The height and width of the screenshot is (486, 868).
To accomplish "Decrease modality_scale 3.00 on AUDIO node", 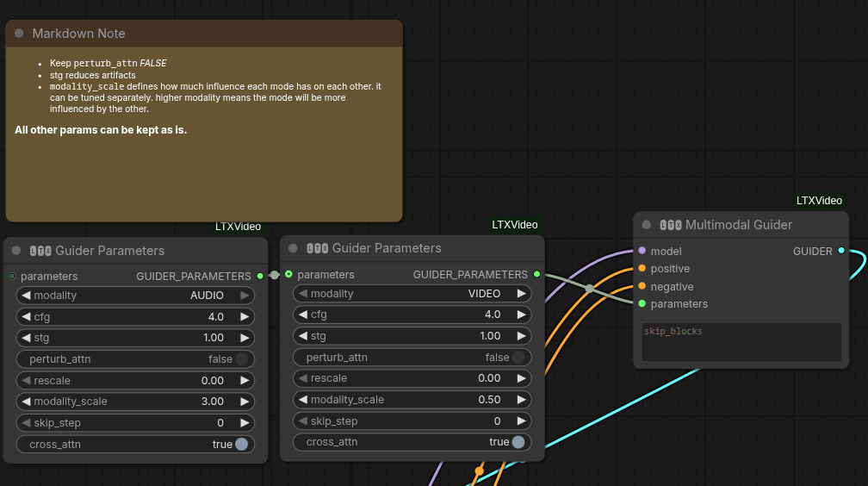I will (26, 402).
